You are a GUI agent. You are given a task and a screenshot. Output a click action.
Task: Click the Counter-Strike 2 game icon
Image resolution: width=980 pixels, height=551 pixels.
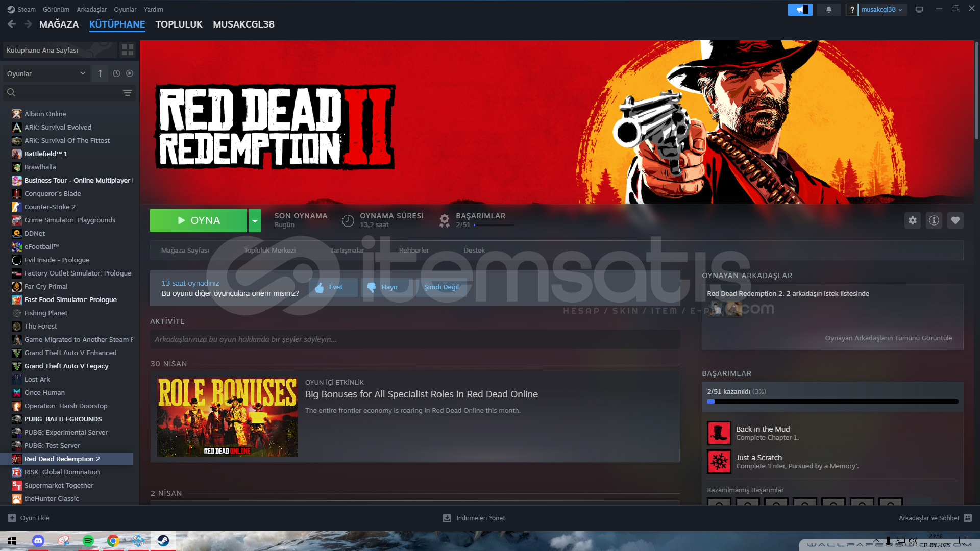coord(17,207)
